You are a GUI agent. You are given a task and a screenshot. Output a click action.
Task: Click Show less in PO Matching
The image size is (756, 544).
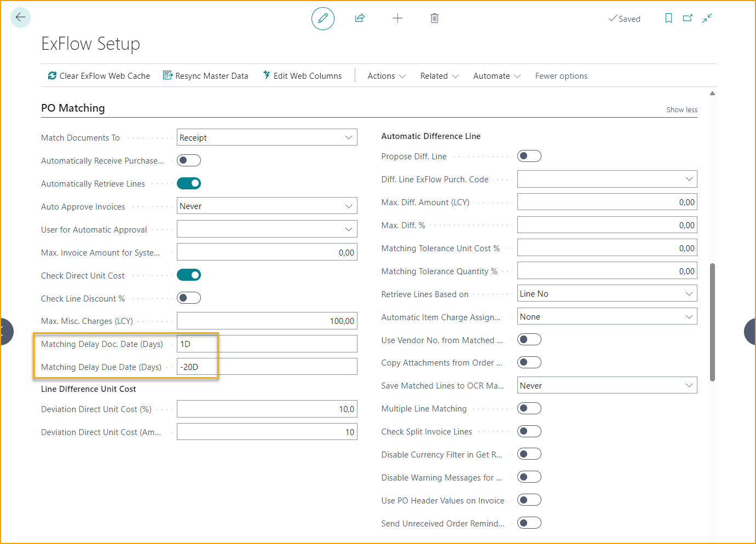click(682, 109)
